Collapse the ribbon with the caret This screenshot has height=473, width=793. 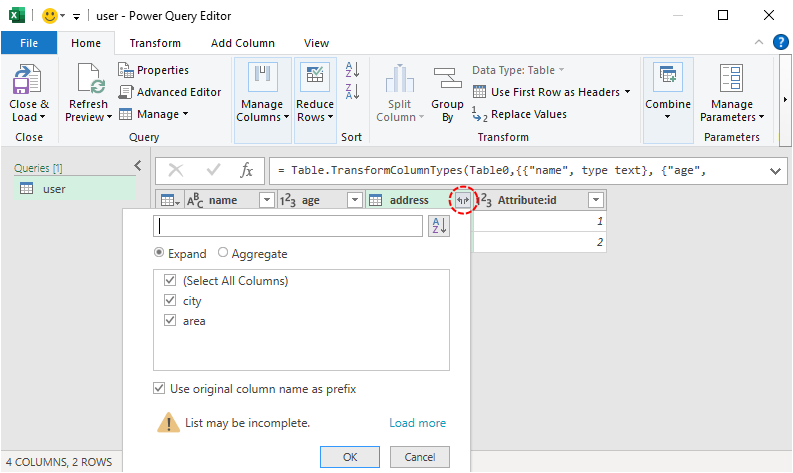point(759,42)
